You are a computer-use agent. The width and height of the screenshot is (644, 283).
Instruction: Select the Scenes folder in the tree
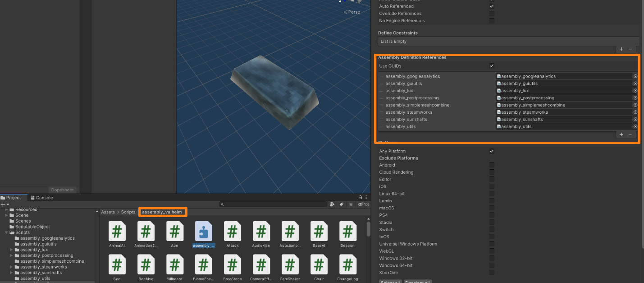pyautogui.click(x=23, y=221)
